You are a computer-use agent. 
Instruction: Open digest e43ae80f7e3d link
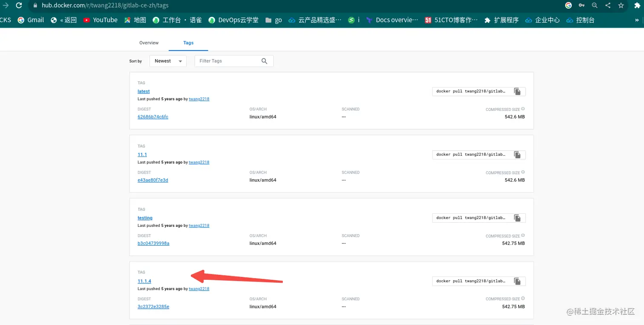153,180
